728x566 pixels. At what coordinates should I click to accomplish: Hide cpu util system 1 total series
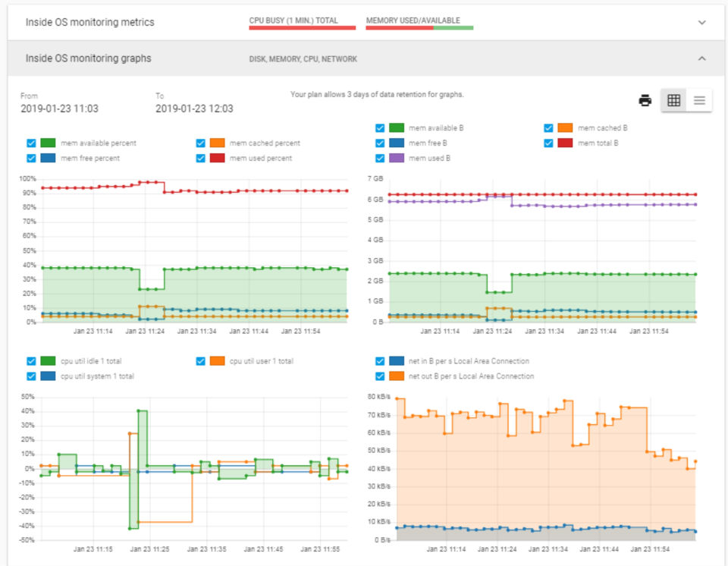(x=31, y=376)
